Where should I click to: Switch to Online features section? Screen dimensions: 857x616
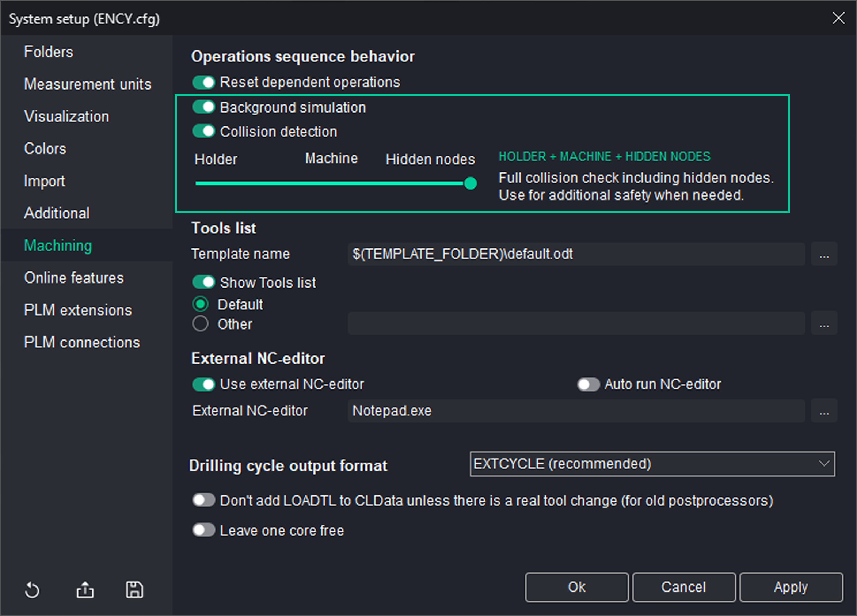point(74,278)
